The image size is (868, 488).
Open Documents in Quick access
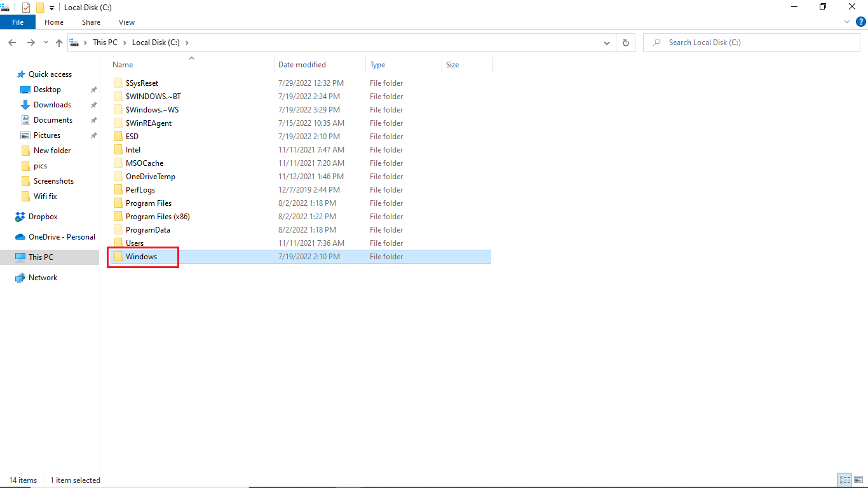coord(53,120)
